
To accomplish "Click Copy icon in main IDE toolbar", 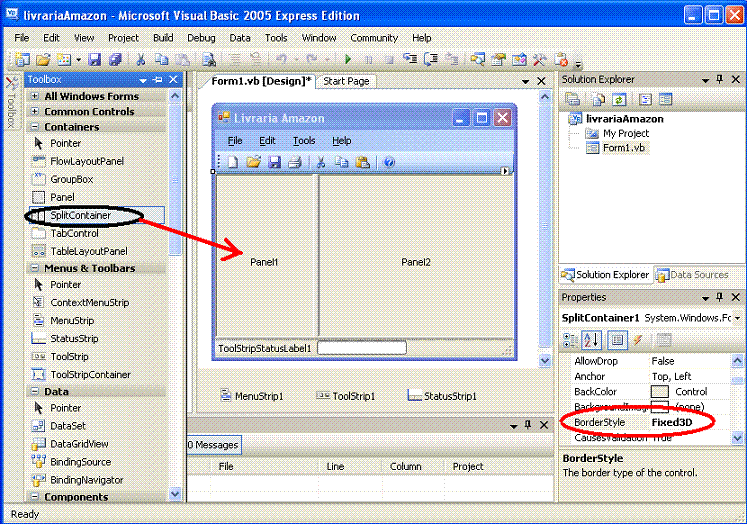I will tap(162, 60).
